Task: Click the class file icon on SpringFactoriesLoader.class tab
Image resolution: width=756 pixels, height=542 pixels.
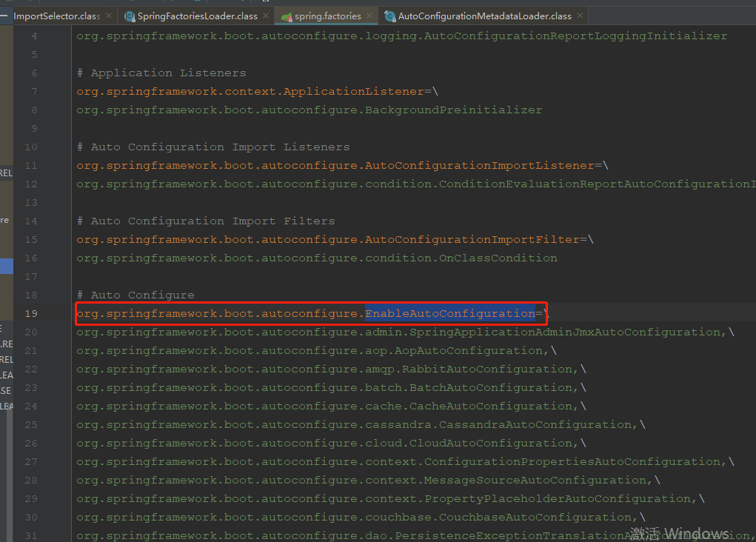Action: click(130, 14)
